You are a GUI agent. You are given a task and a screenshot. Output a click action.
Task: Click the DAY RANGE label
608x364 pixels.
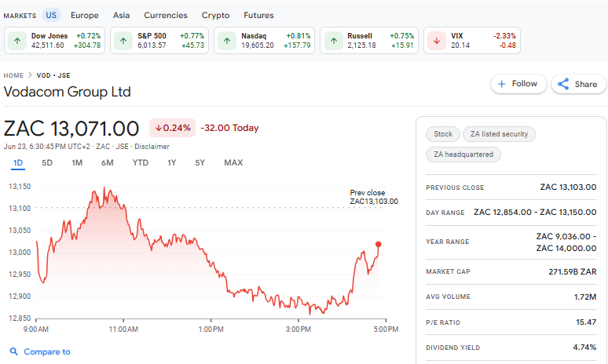point(445,213)
